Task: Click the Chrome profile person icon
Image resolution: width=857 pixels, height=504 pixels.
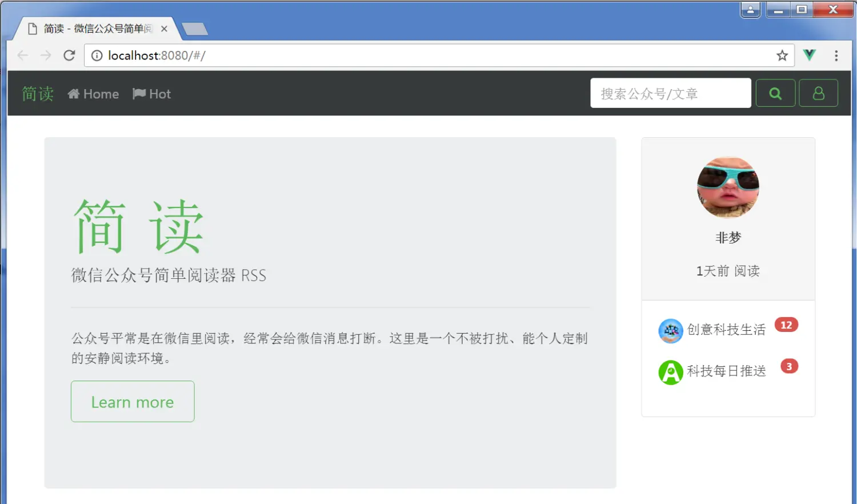Action: 750,10
